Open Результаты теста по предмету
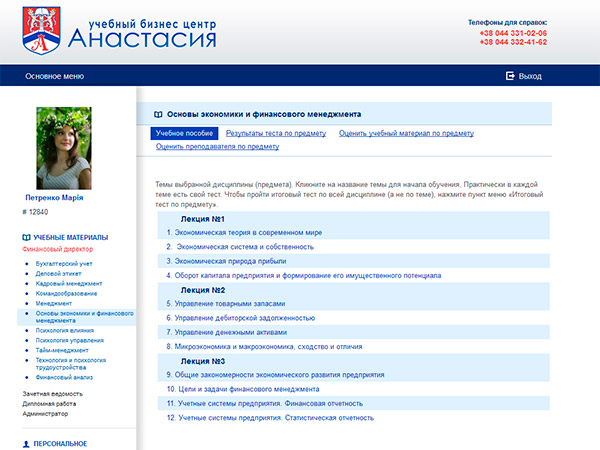Image resolution: width=600 pixels, height=450 pixels. point(276,133)
